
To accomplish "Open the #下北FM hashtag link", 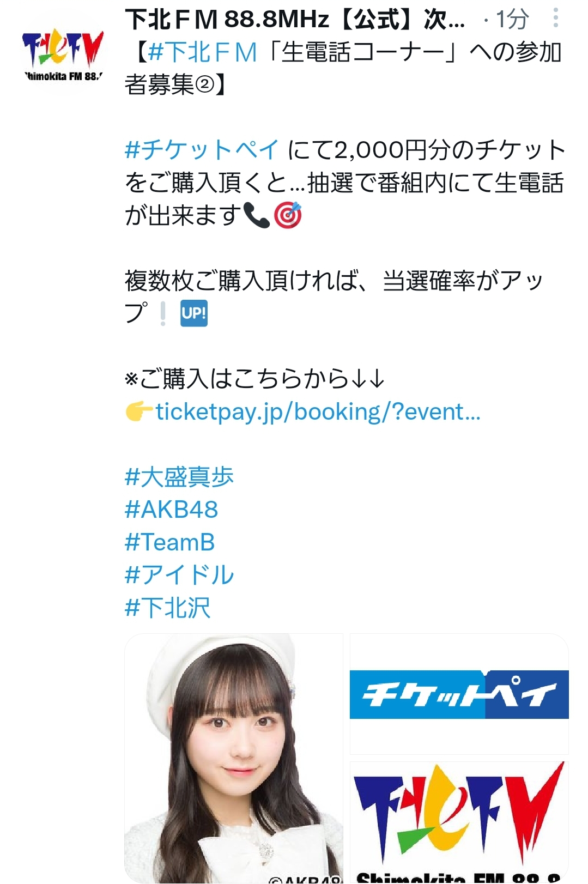I will coord(202,52).
